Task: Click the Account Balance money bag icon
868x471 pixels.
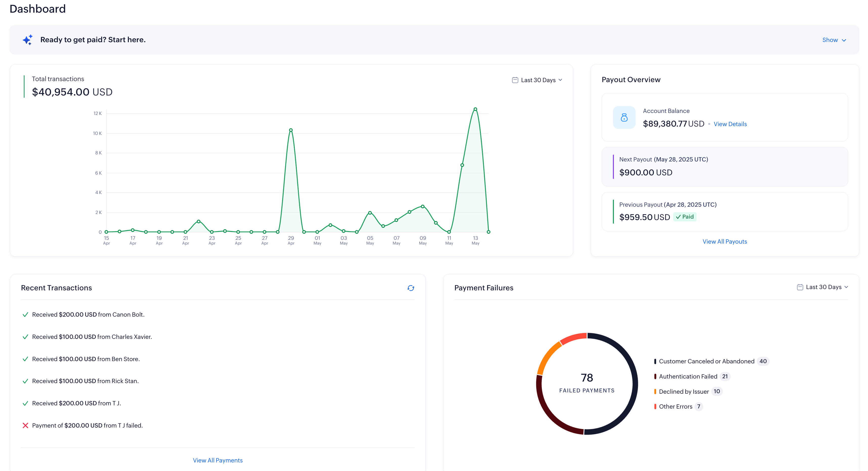Action: 624,117
